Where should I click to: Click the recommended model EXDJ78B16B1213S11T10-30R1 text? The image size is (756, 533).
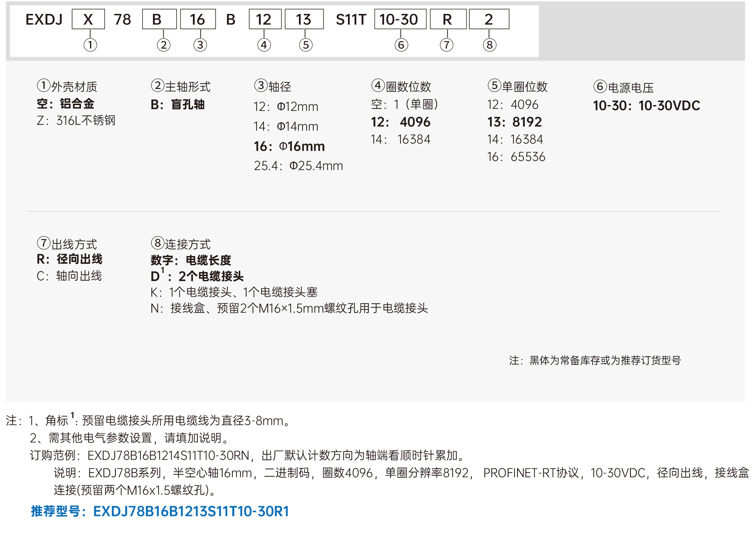pyautogui.click(x=191, y=511)
